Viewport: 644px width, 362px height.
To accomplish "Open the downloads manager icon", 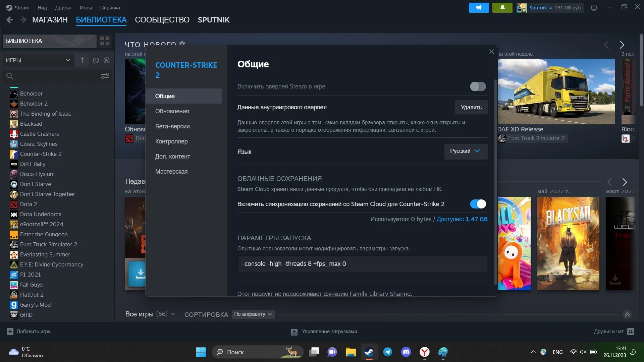I will click(x=294, y=332).
